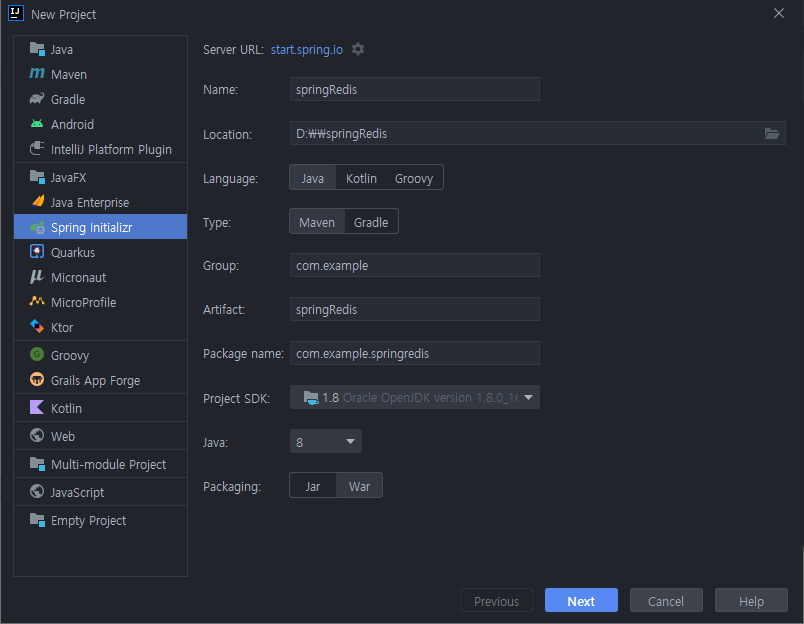Click the Web globe icon
Viewport: 804px width, 624px height.
click(37, 435)
